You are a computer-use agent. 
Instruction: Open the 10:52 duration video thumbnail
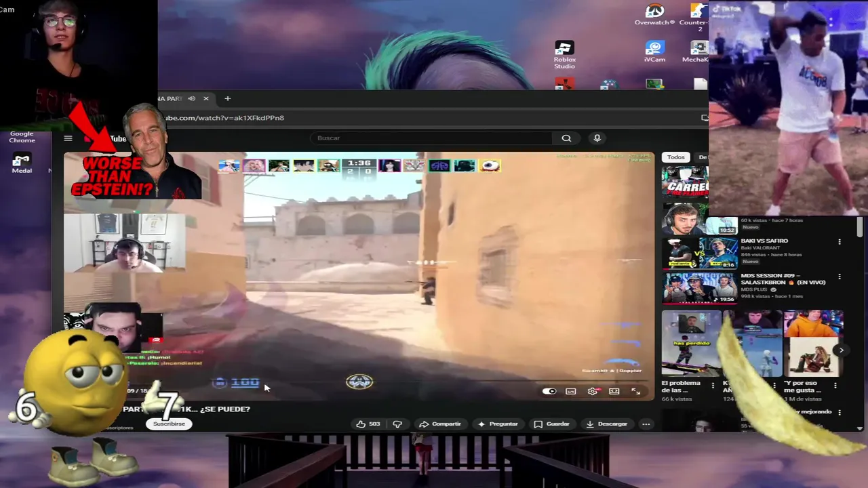pyautogui.click(x=700, y=218)
